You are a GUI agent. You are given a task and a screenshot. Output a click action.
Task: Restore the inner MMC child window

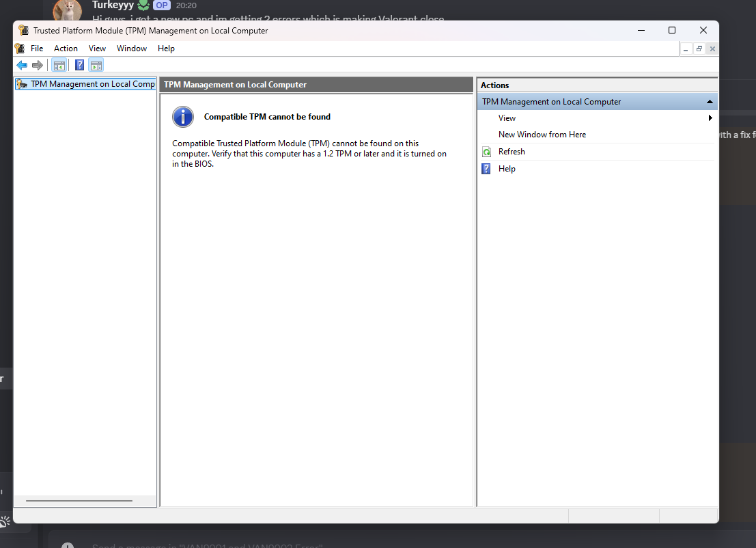(x=699, y=49)
